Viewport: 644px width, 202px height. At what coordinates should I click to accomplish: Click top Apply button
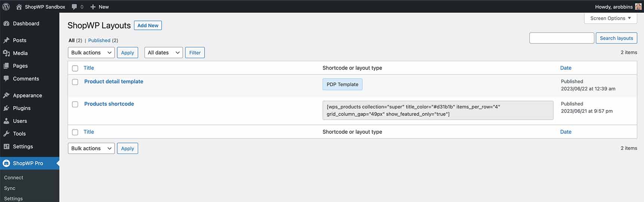click(127, 53)
